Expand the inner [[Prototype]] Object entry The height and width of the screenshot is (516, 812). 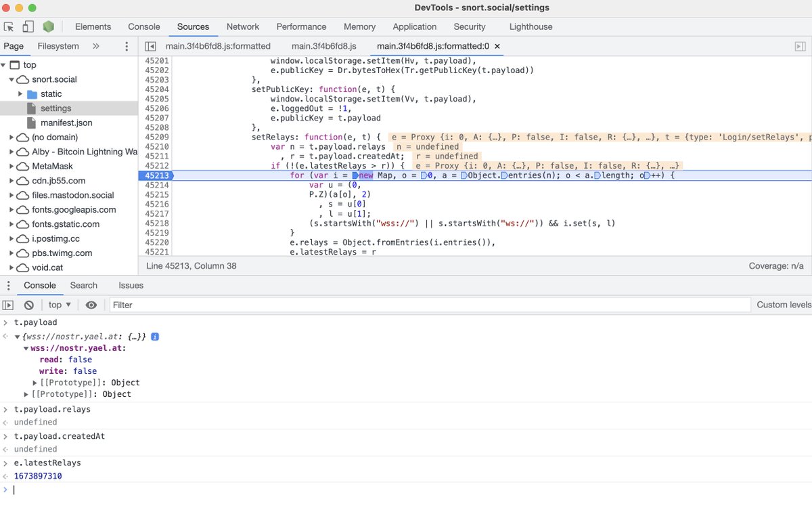[x=35, y=383]
